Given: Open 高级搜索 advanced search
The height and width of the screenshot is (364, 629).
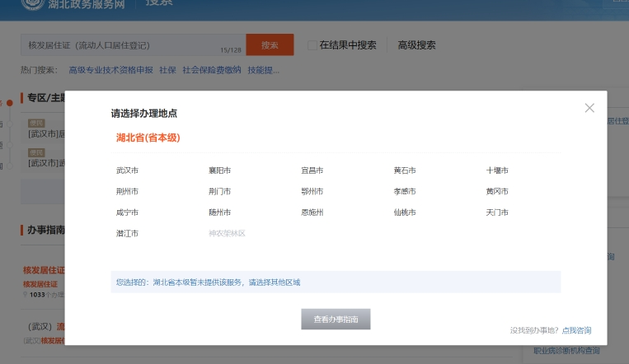Looking at the screenshot, I should click(417, 45).
